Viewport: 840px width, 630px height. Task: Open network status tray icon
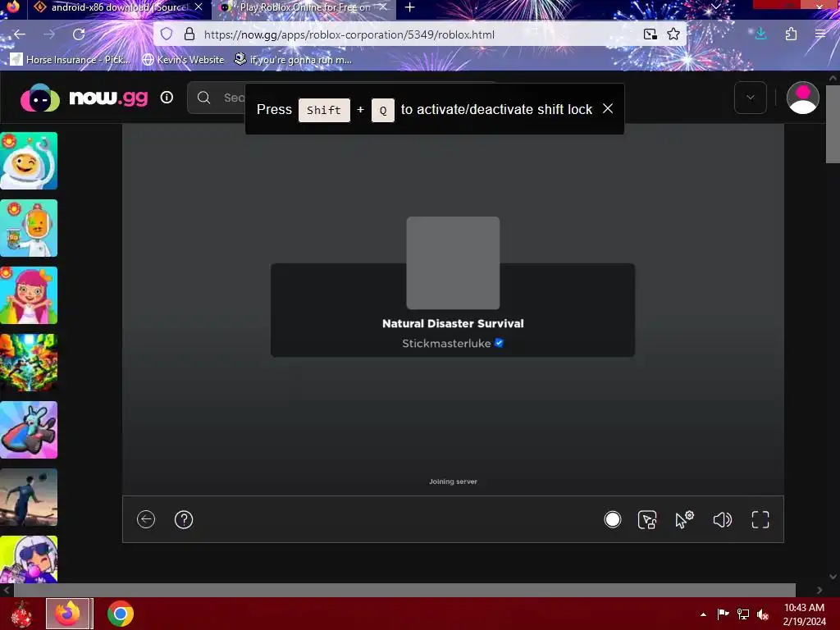tap(743, 614)
